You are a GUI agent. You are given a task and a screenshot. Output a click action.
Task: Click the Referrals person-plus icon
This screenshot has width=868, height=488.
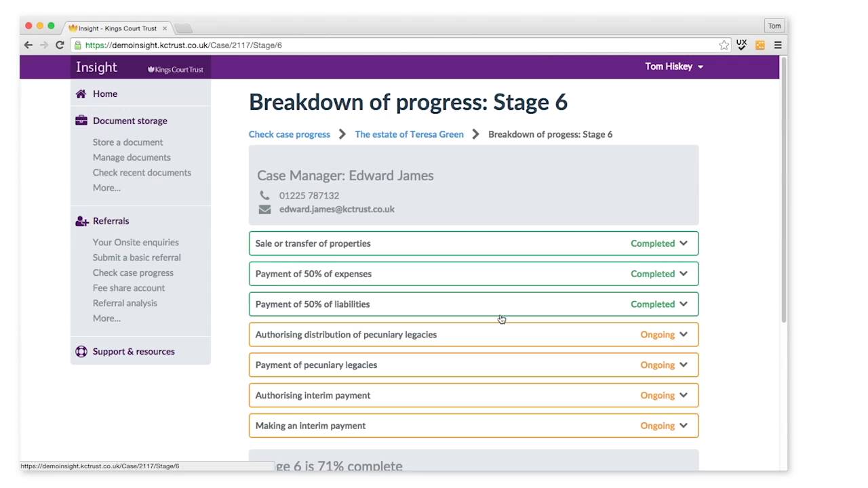82,221
